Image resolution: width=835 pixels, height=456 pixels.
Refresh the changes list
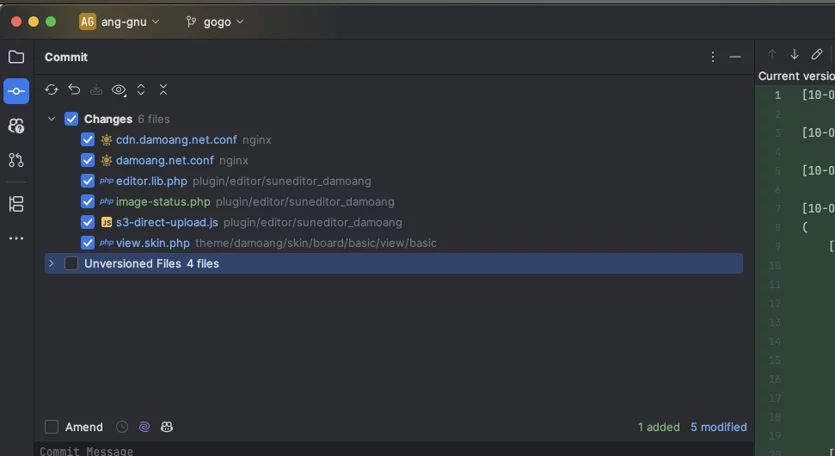(x=52, y=89)
